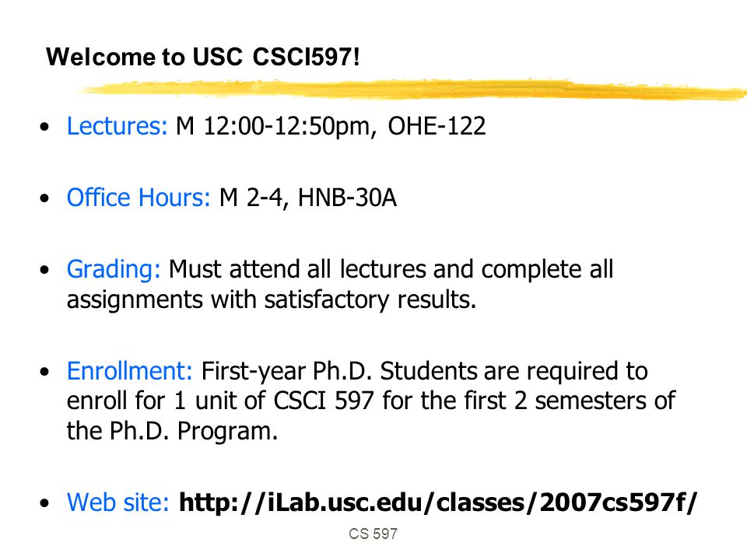Click the blue Grading label
The height and width of the screenshot is (560, 747).
[114, 270]
